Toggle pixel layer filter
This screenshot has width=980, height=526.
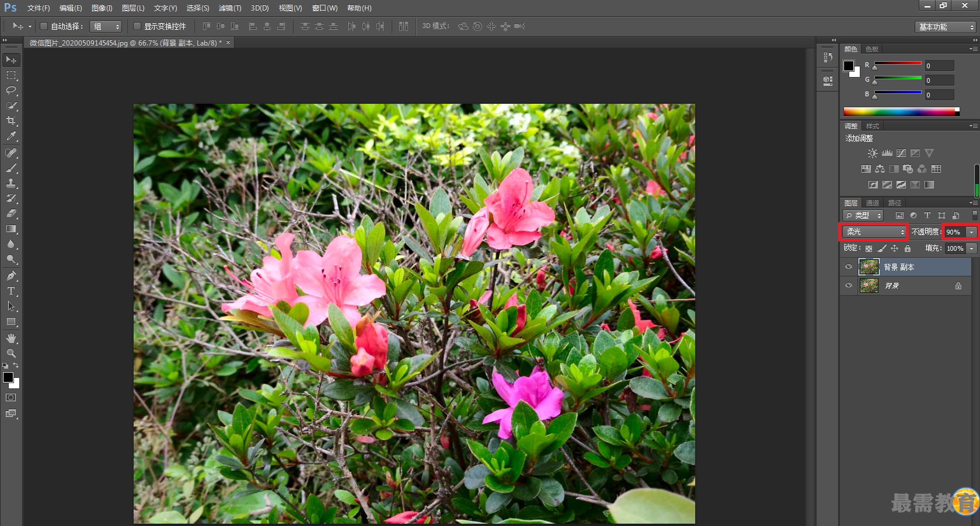(x=899, y=216)
